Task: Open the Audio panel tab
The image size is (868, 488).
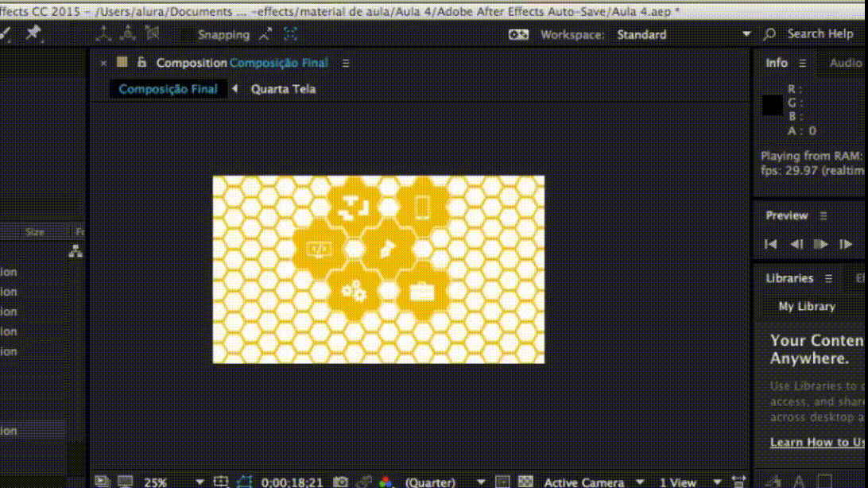Action: (845, 63)
